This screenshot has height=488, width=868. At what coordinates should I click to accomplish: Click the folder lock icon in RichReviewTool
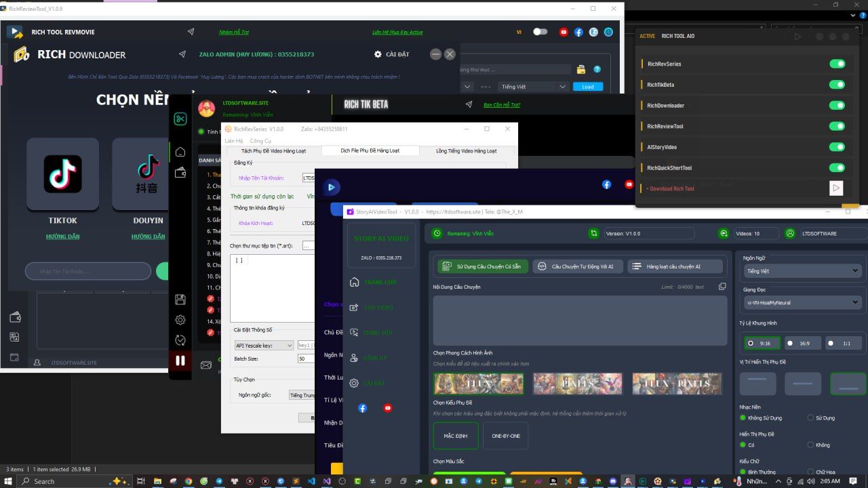(x=580, y=69)
